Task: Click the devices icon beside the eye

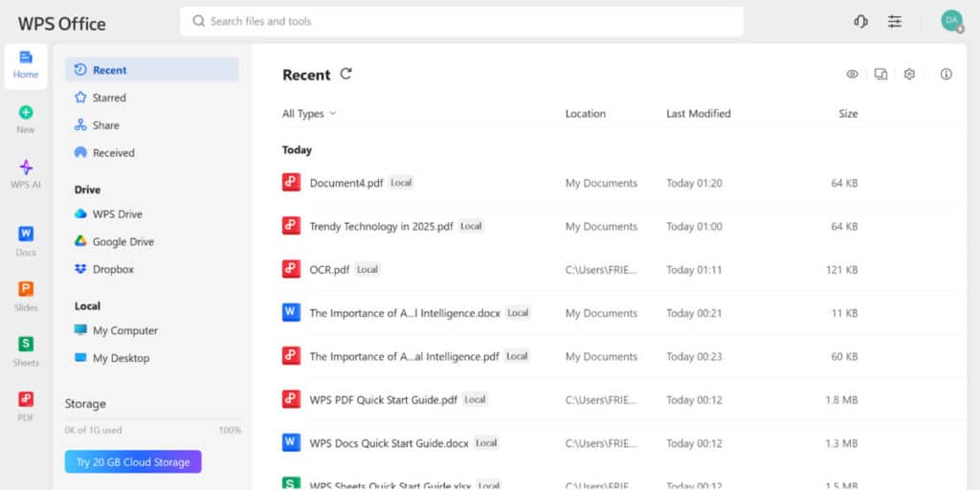Action: click(880, 74)
